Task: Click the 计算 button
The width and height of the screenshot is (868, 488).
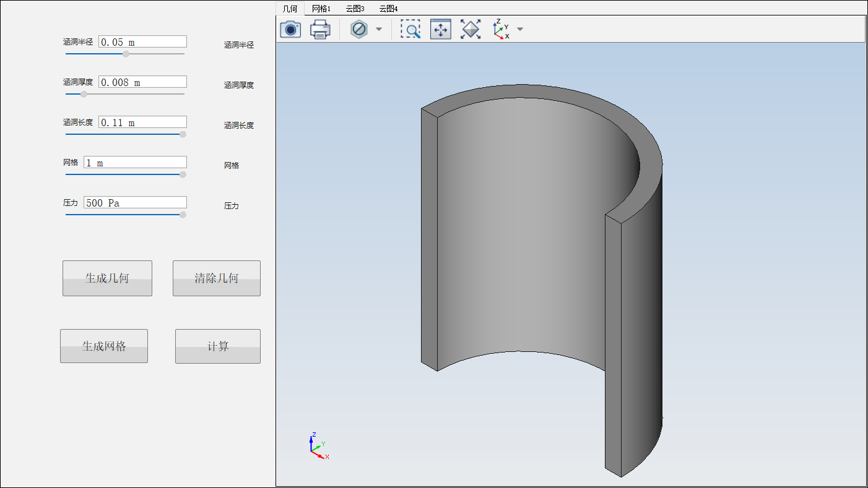Action: pyautogui.click(x=218, y=346)
